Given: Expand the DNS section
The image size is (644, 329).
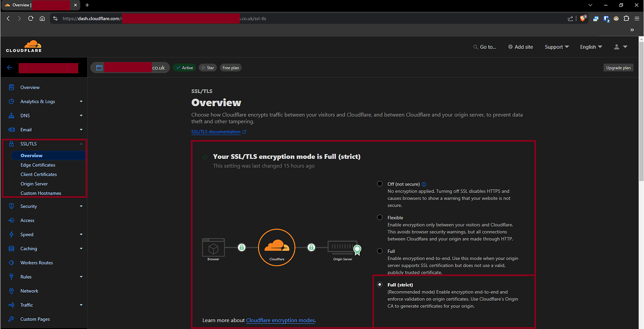Looking at the screenshot, I should point(81,115).
